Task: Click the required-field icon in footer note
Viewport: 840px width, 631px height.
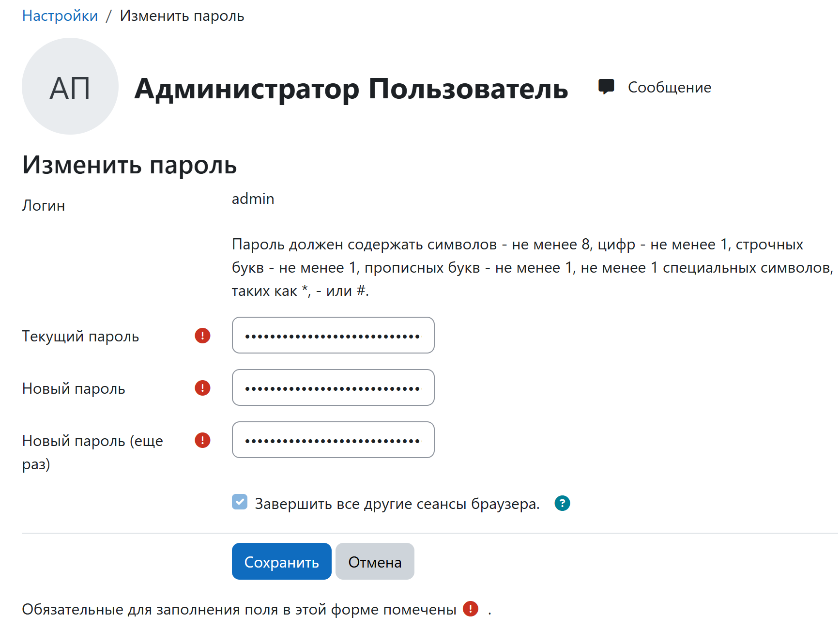Action: pyautogui.click(x=471, y=609)
